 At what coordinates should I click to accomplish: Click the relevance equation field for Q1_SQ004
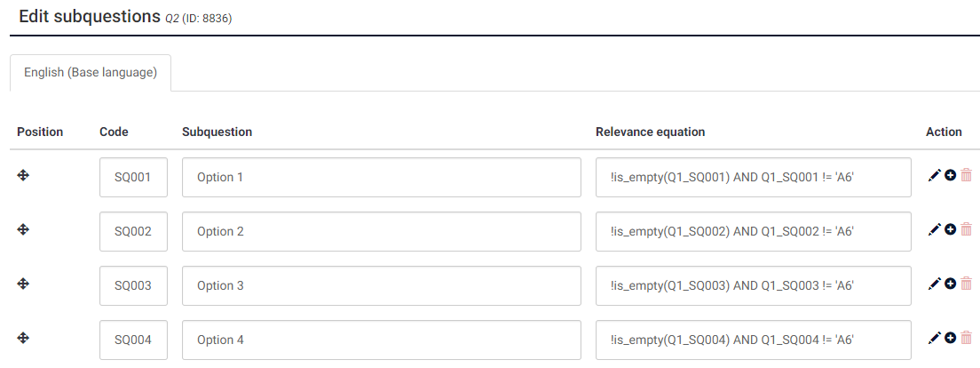click(x=753, y=339)
